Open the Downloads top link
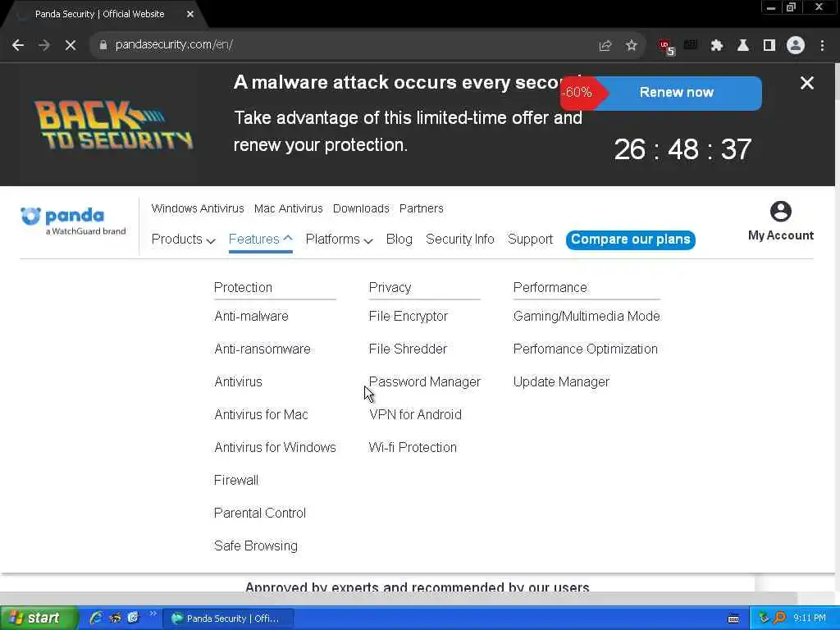Image resolution: width=840 pixels, height=630 pixels. [x=361, y=208]
